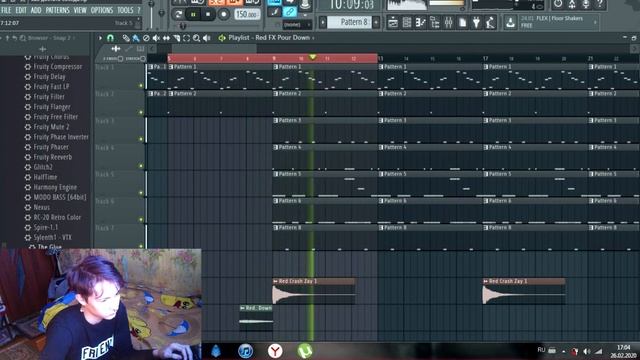Select the Slip tool in playlist toolbar
640x360 pixels.
point(166,38)
